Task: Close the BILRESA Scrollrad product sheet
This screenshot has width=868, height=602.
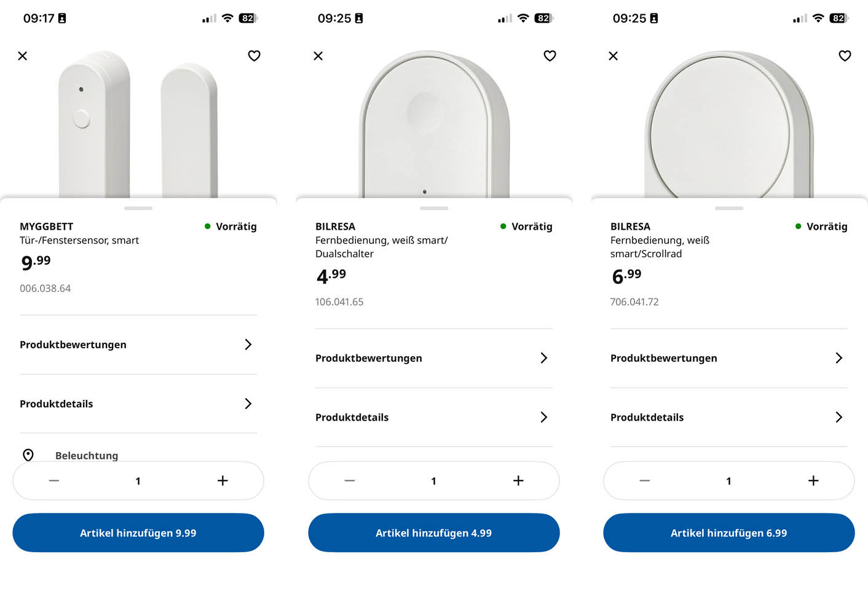Action: (x=613, y=56)
